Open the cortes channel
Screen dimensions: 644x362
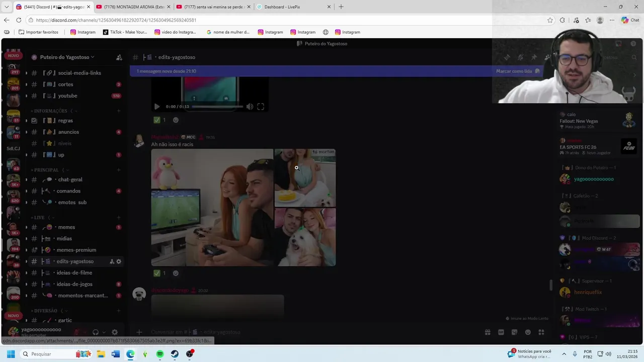click(x=75, y=84)
